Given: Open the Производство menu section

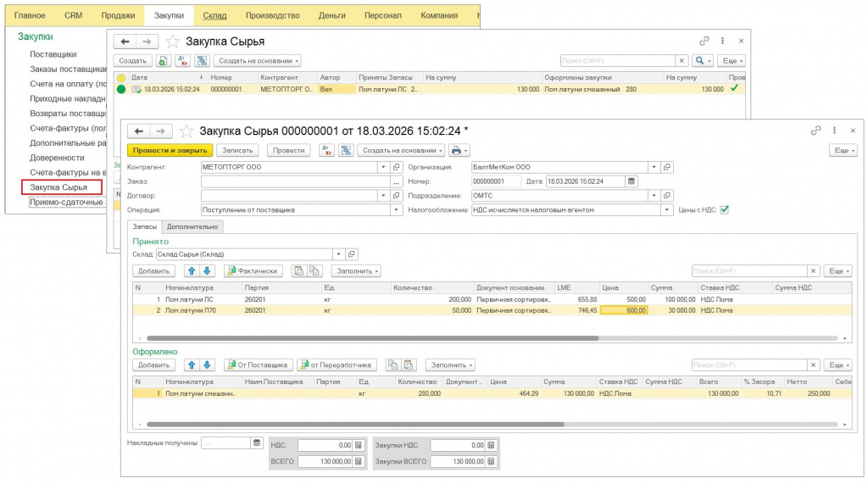Looking at the screenshot, I should click(x=272, y=15).
